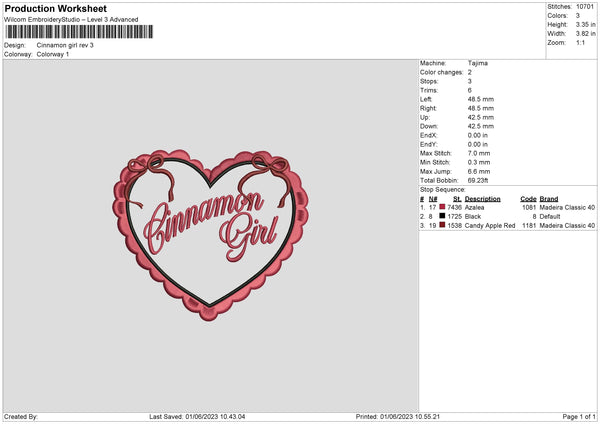This screenshot has width=600, height=424.
Task: Click the Azalea color swatch
Action: point(442,207)
